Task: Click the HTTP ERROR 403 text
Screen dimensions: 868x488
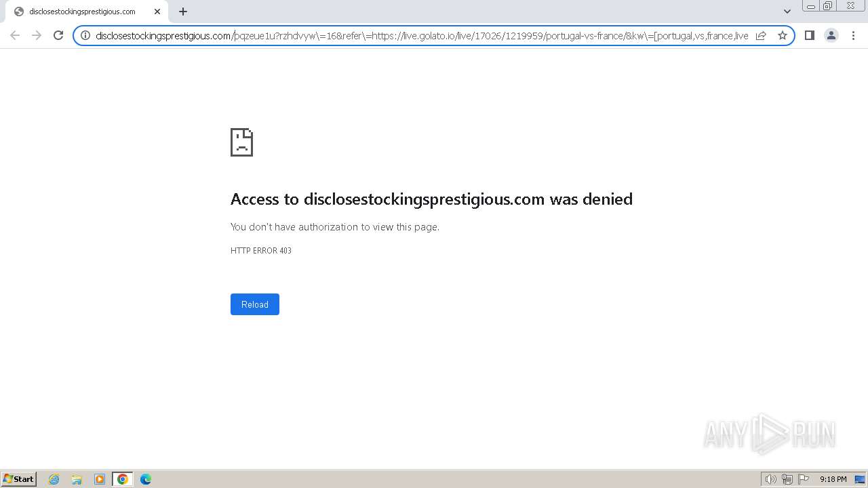Action: point(261,251)
